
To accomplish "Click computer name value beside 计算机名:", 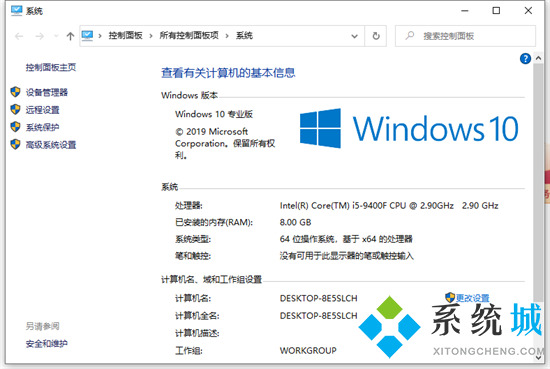I will tap(318, 298).
